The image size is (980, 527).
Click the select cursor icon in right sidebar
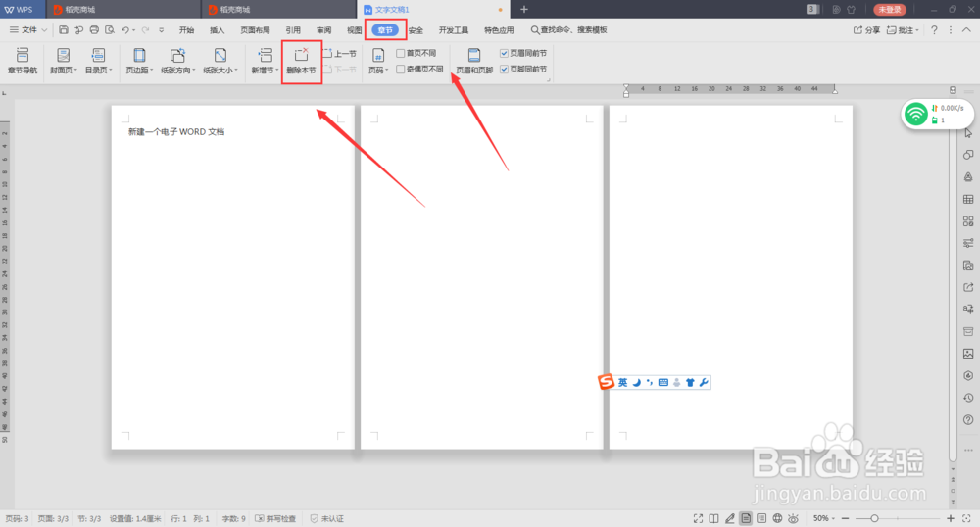(x=968, y=133)
